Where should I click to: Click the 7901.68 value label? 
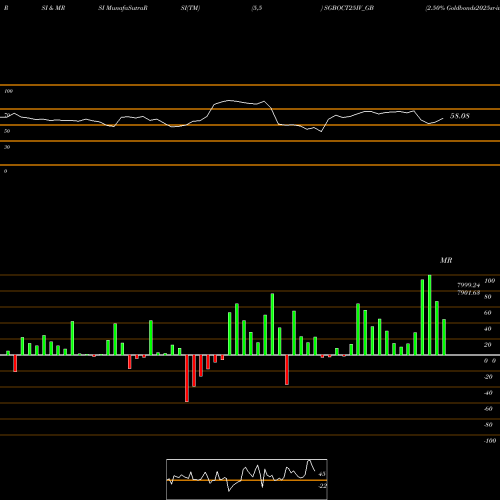(468, 293)
